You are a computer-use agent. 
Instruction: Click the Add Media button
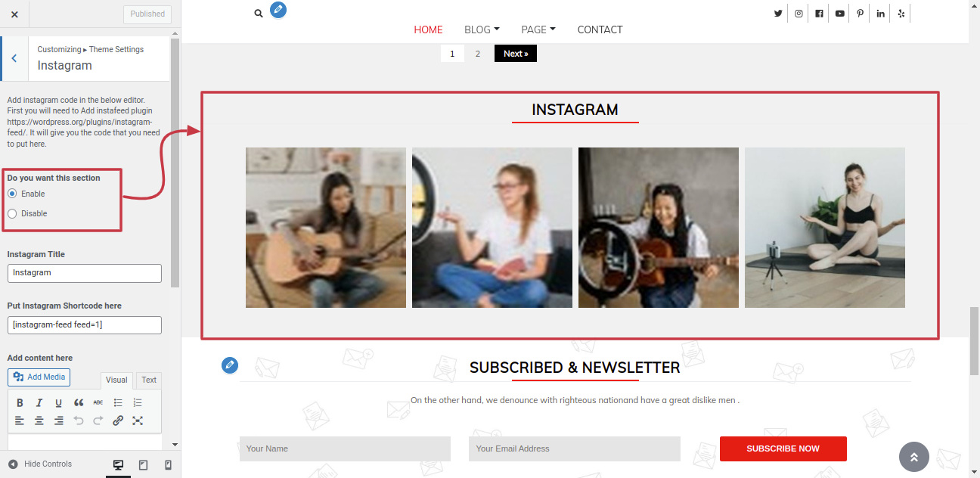click(x=39, y=377)
